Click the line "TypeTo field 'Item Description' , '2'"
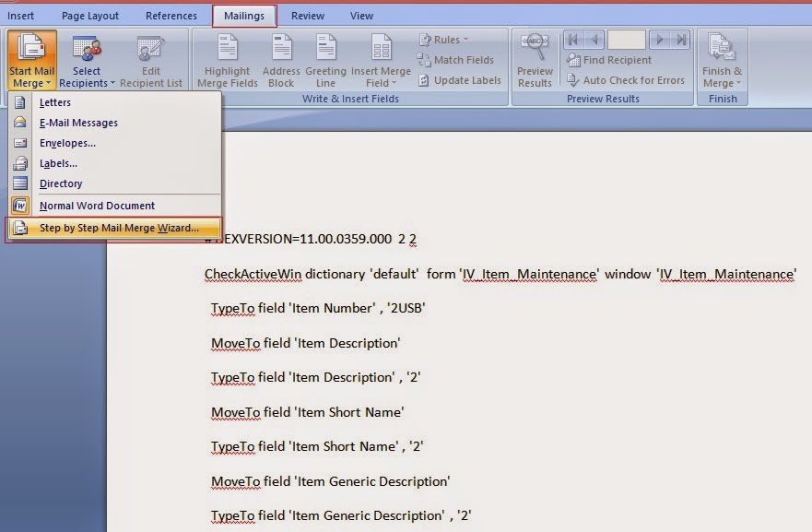 pos(316,377)
